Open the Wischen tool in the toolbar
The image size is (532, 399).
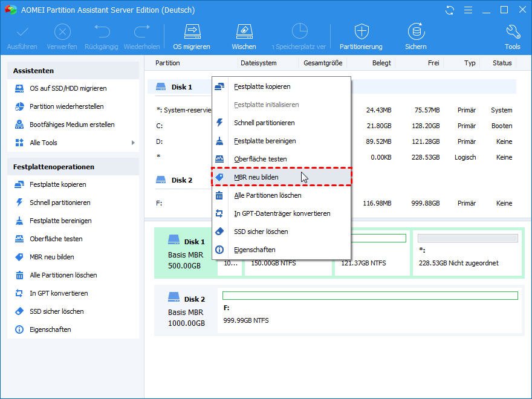(244, 36)
